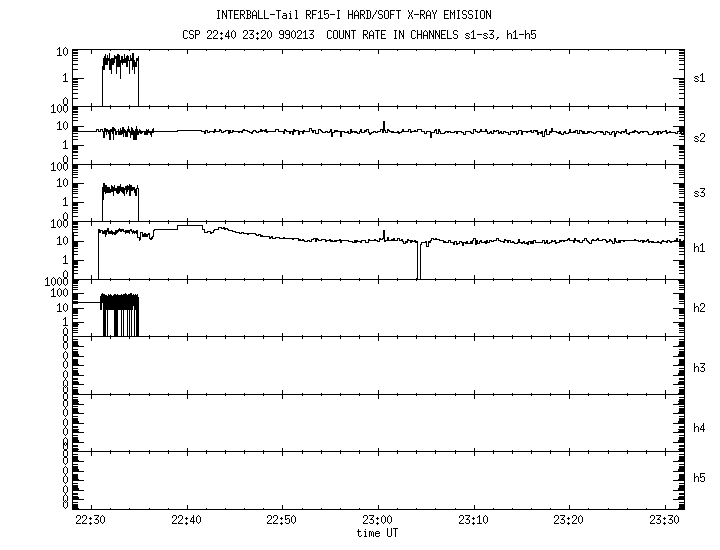
Task: Click the s1 channel label
Action: [700, 77]
